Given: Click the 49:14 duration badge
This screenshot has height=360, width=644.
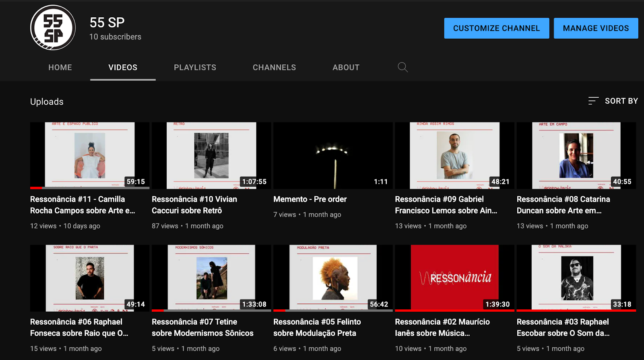Looking at the screenshot, I should [x=136, y=304].
